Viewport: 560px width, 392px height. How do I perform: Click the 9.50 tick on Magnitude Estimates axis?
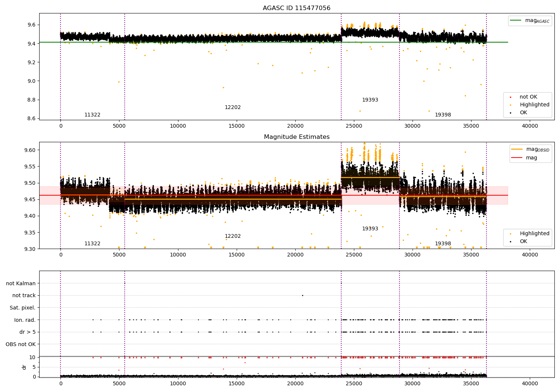click(30, 183)
